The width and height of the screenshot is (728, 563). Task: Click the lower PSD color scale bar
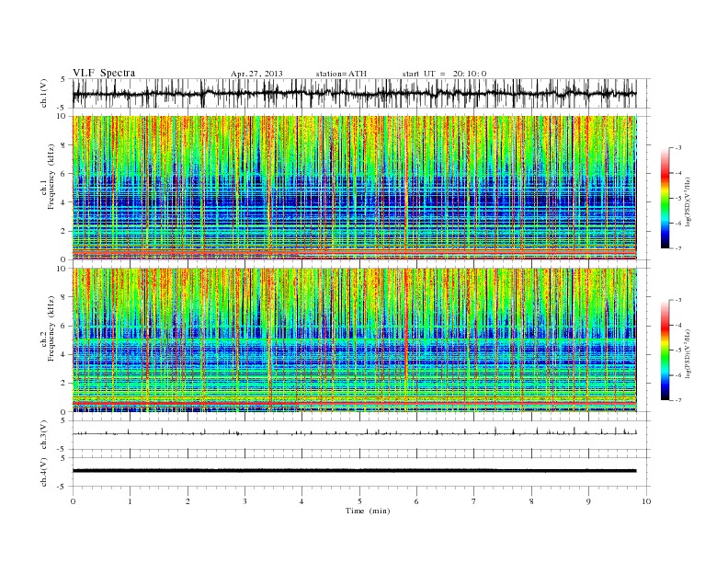[665, 350]
